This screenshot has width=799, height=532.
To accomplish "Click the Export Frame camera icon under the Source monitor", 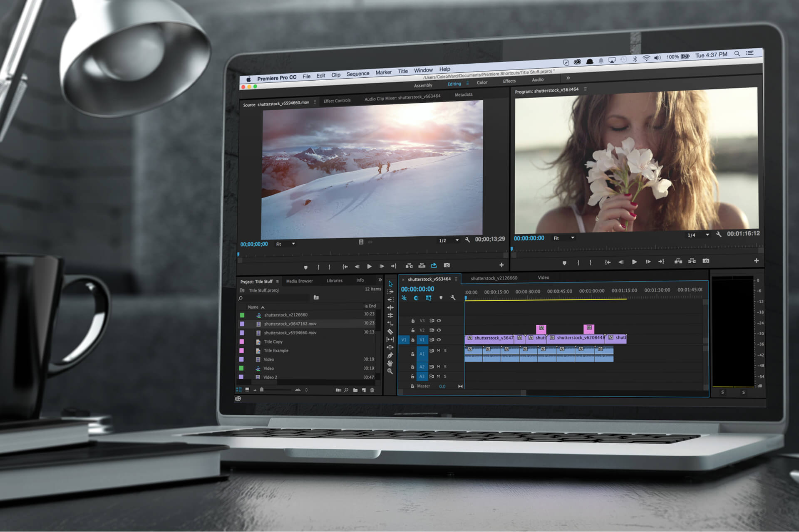I will [447, 265].
